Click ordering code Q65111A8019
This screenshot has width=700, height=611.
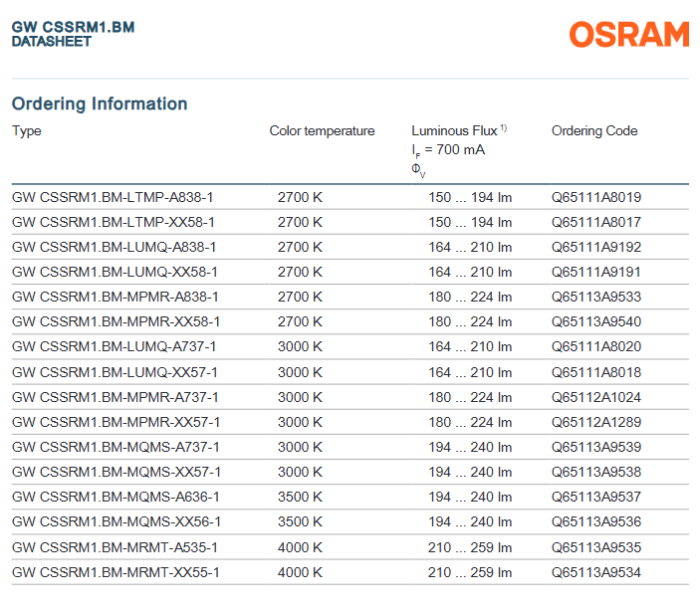pos(596,197)
